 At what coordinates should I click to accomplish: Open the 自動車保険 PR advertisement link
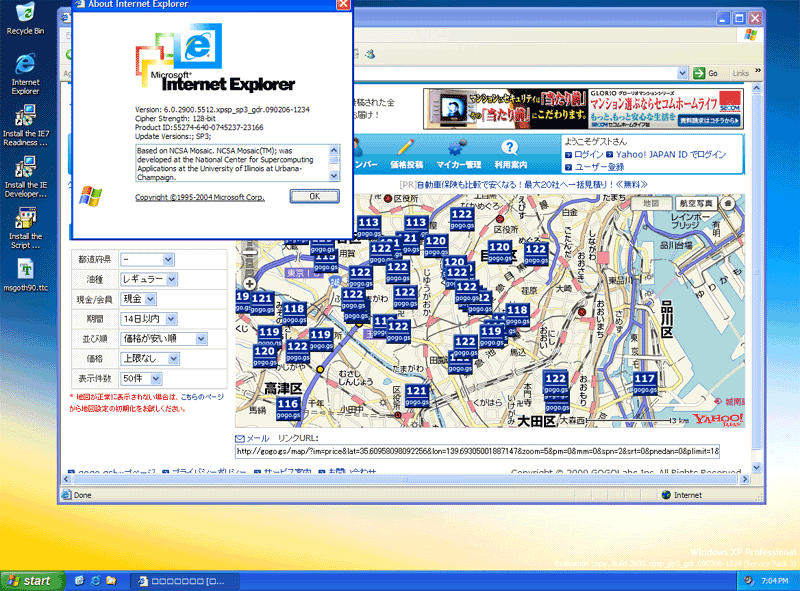532,185
